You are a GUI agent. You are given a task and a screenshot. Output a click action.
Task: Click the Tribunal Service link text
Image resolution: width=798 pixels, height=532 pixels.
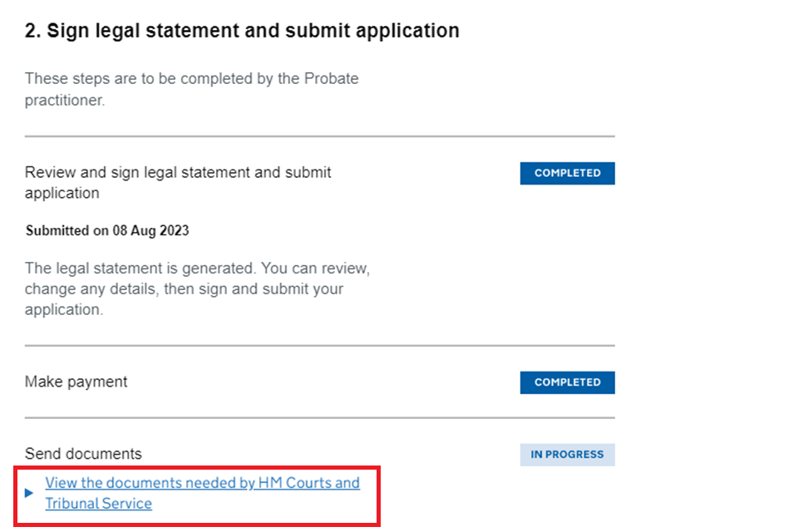pyautogui.click(x=98, y=504)
